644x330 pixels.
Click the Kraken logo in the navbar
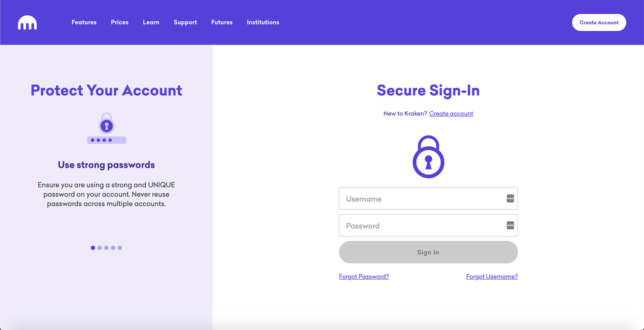27,23
